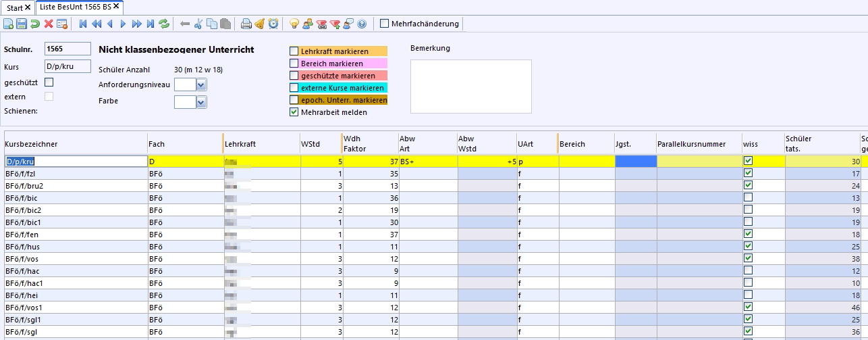The image size is (868, 340).
Task: Click the red X delete icon
Action: [49, 24]
